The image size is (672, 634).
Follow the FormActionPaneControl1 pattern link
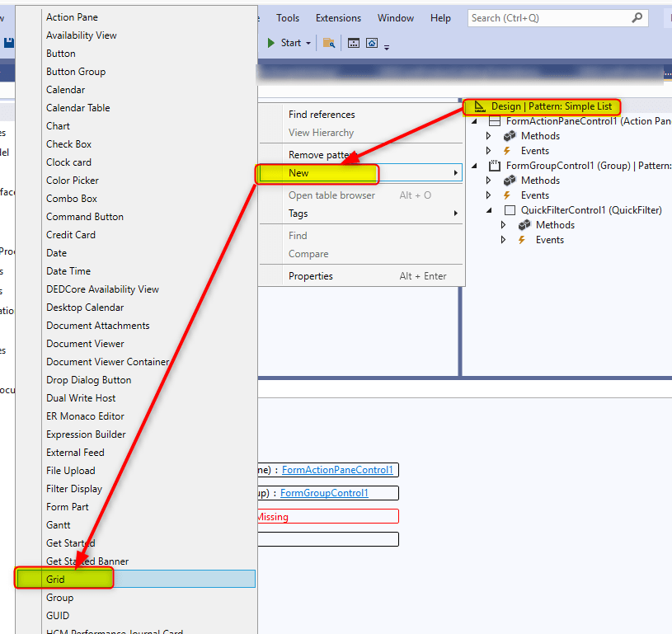point(337,470)
